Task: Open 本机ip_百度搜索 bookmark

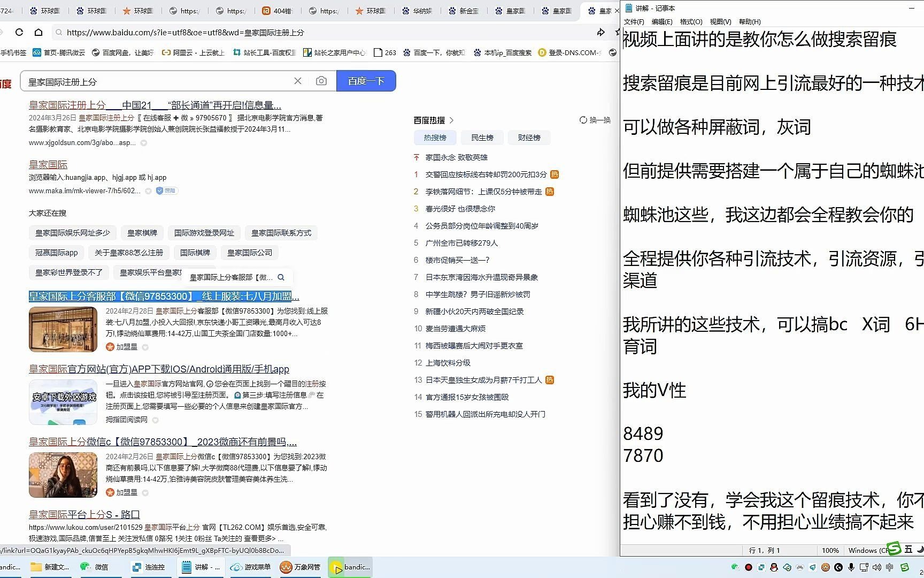Action: pos(502,52)
